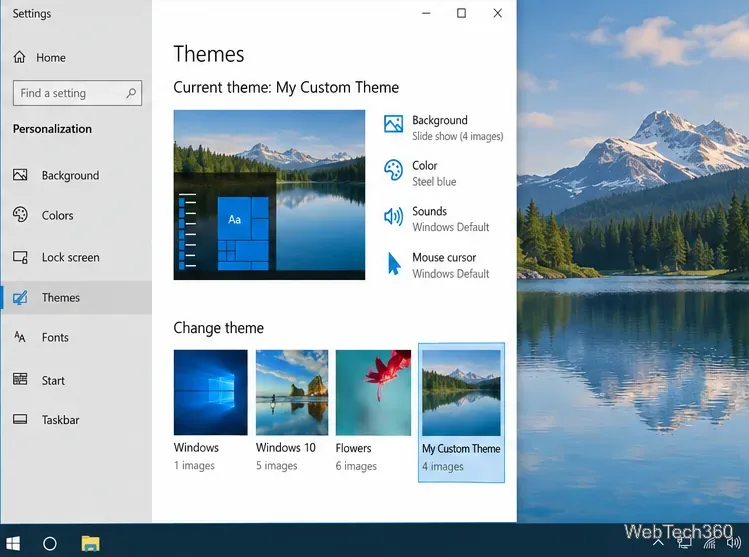
Task: Click the magnifier icon in search box
Action: (x=131, y=93)
